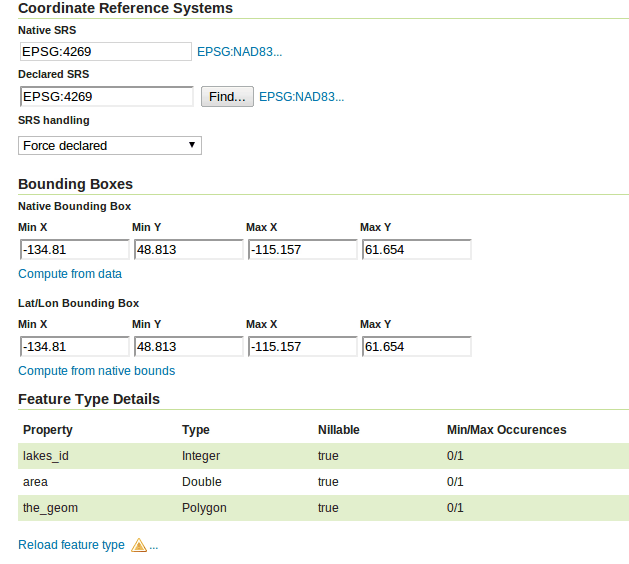Select Native Bounding Box Max X field
The image size is (629, 564).
[x=302, y=250]
